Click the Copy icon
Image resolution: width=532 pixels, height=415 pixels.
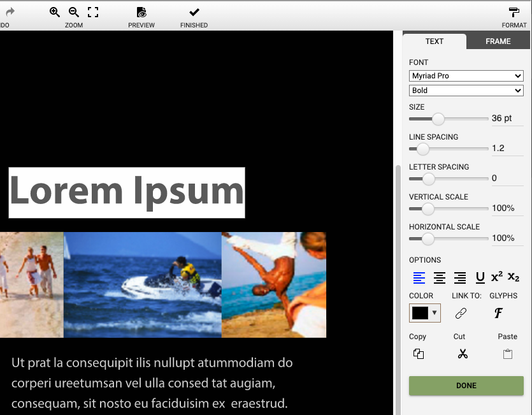pyautogui.click(x=419, y=354)
